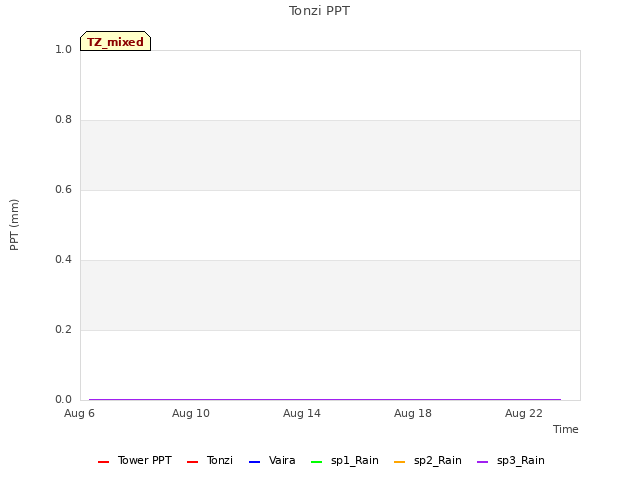Screen dimensions: 640x480
Task: Click the red Tonzi legend swatch
Action: point(193,462)
